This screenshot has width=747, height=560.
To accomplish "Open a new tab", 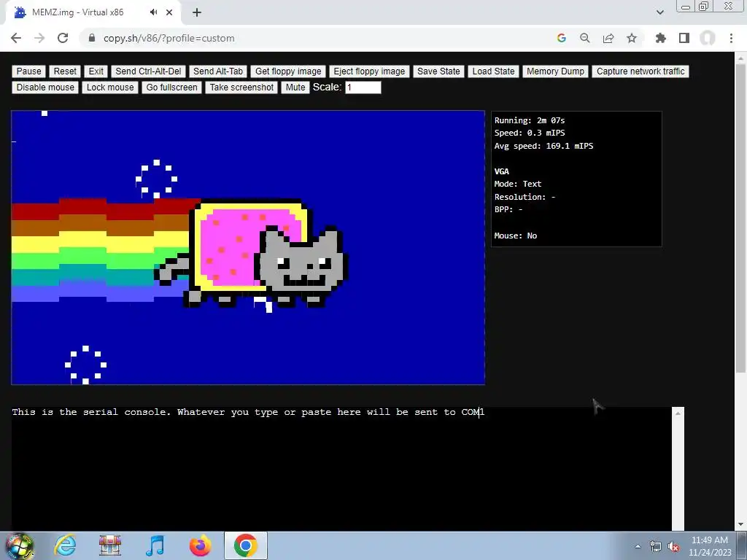I will click(197, 13).
